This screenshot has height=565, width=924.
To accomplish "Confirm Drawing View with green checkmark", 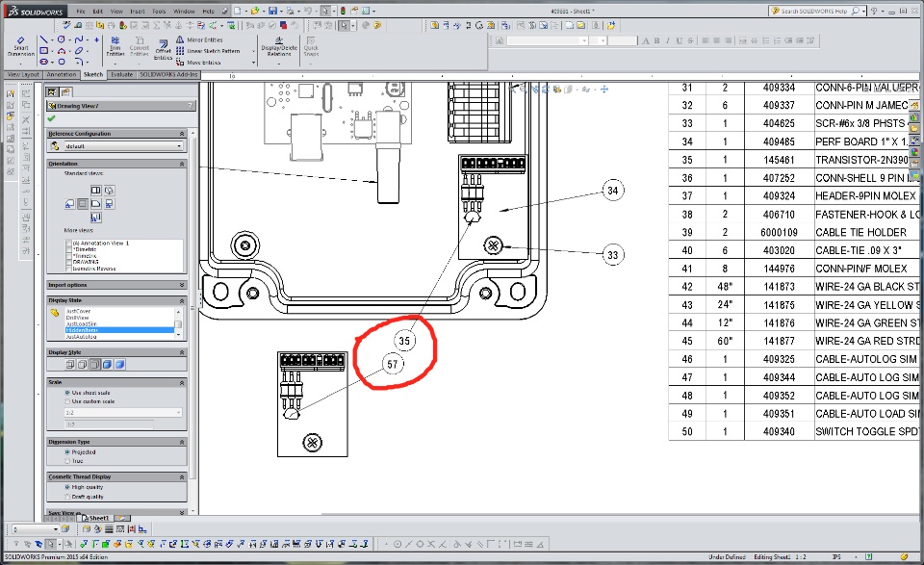I will pyautogui.click(x=52, y=118).
